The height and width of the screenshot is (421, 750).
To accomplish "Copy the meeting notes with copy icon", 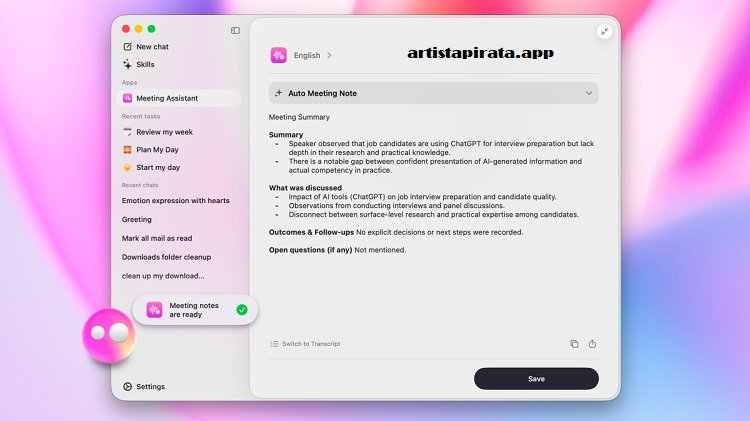I will pyautogui.click(x=574, y=343).
